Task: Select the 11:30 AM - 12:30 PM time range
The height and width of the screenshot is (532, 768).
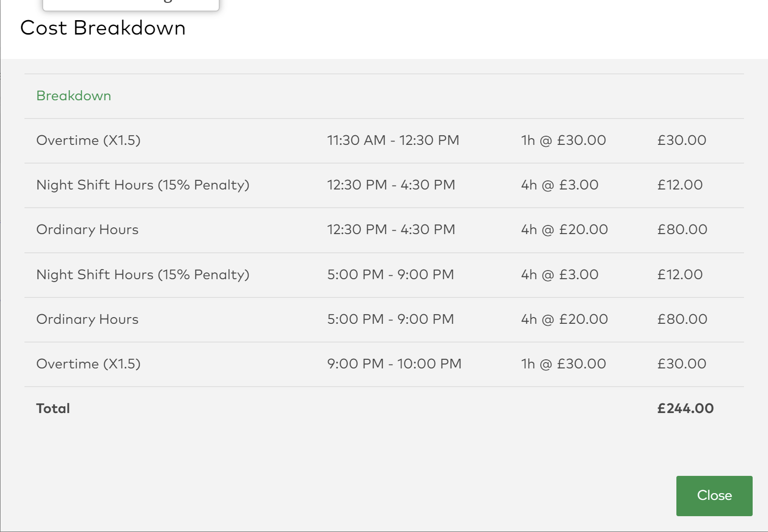Action: (x=393, y=140)
